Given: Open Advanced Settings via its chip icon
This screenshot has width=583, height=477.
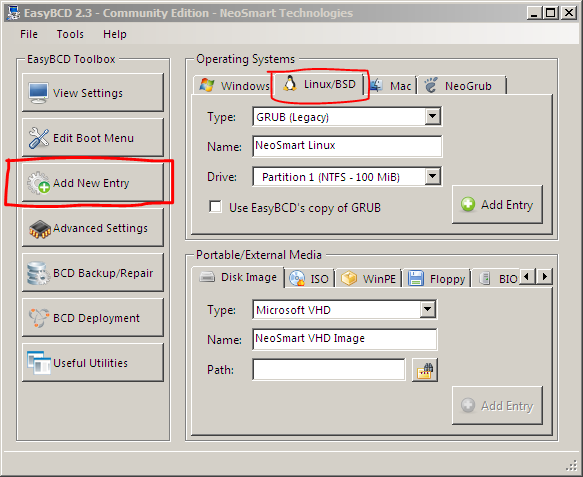Looking at the screenshot, I should click(x=40, y=229).
